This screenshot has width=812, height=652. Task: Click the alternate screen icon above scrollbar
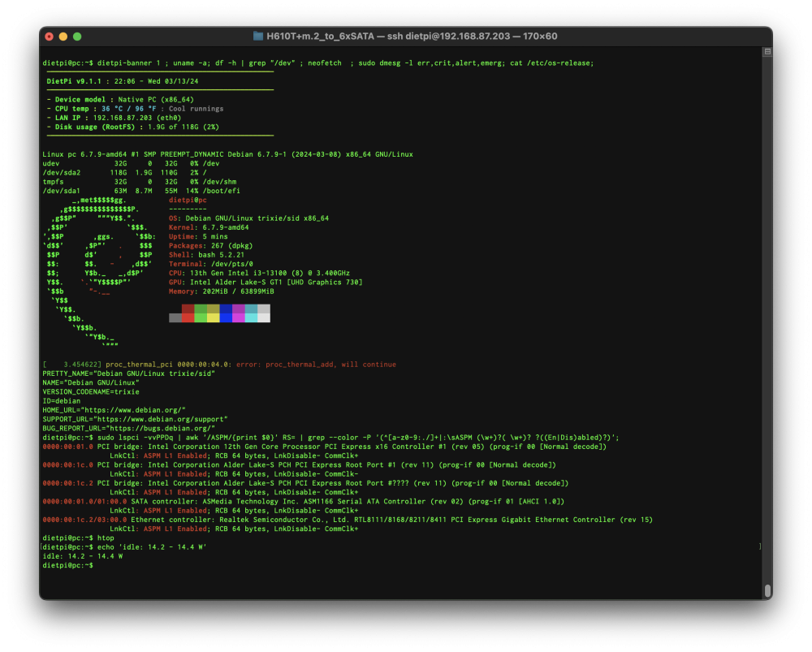click(x=767, y=52)
